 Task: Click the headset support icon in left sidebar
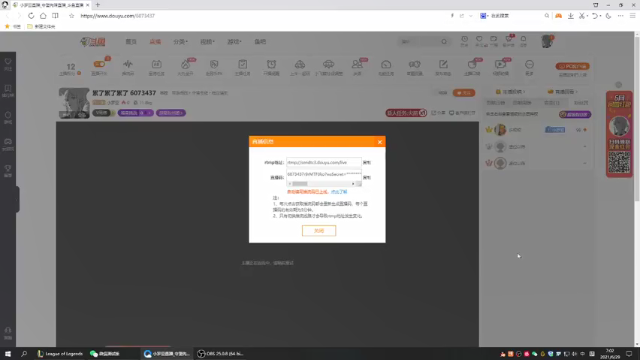click(x=8, y=332)
